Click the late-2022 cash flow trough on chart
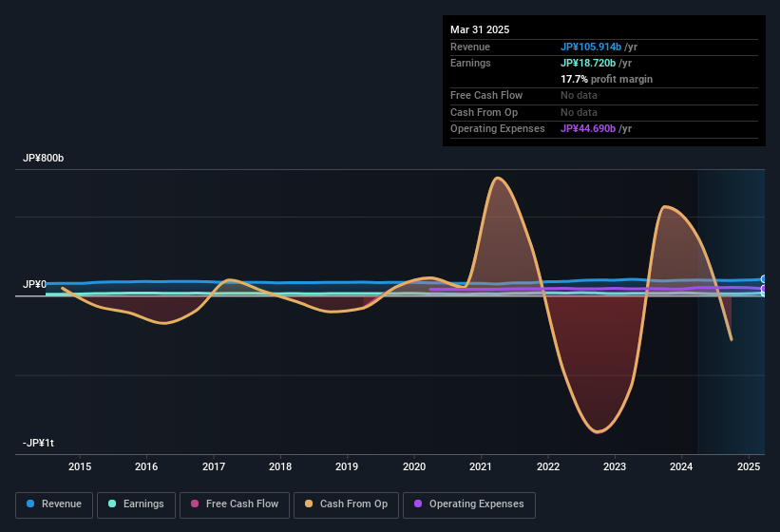The image size is (780, 532). [x=598, y=431]
